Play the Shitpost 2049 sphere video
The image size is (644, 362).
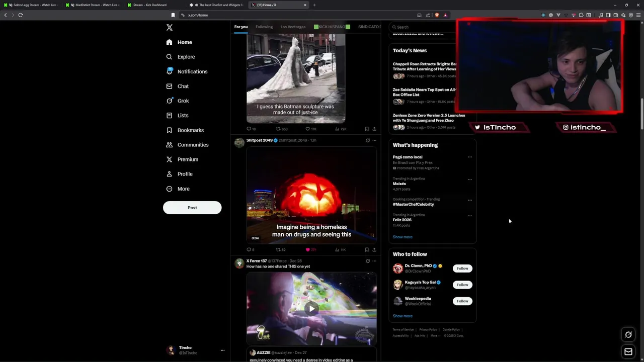pos(311,196)
